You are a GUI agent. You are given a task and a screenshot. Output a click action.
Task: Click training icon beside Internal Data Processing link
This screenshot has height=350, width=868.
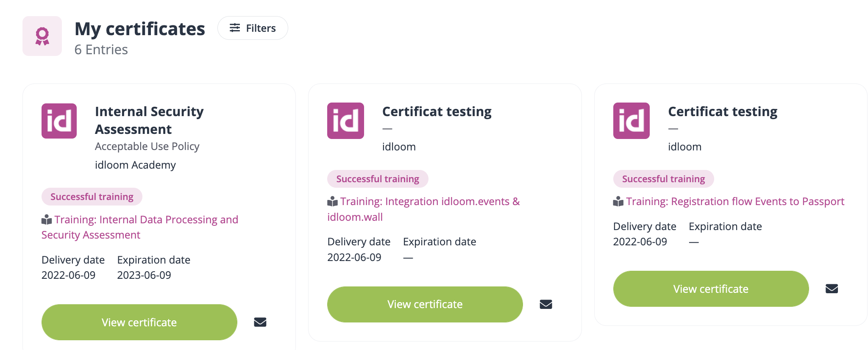point(47,219)
